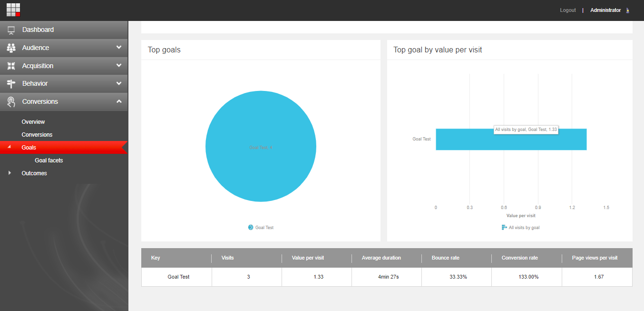This screenshot has height=311, width=644.
Task: Click the Audience people group icon
Action: [x=11, y=48]
